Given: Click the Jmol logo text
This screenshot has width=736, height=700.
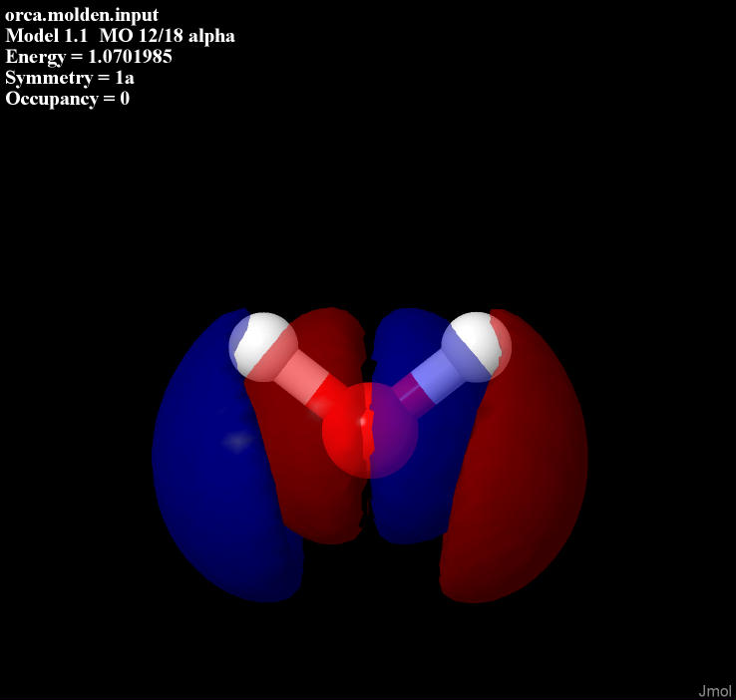Looking at the screenshot, I should [x=714, y=691].
